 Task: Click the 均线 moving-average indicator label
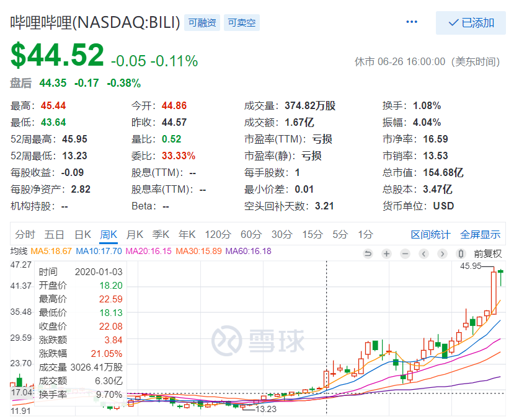(19, 251)
